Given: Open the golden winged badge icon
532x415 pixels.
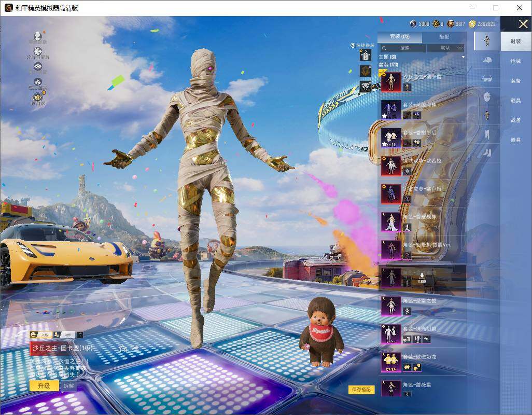Looking at the screenshot, I should point(38,98).
